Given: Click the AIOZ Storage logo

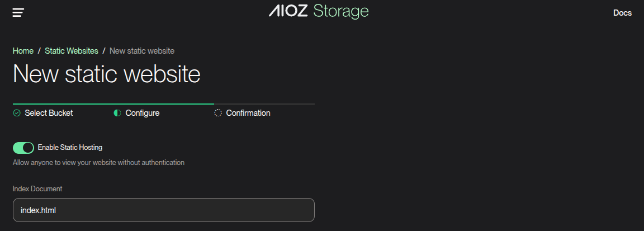Looking at the screenshot, I should 319,11.
